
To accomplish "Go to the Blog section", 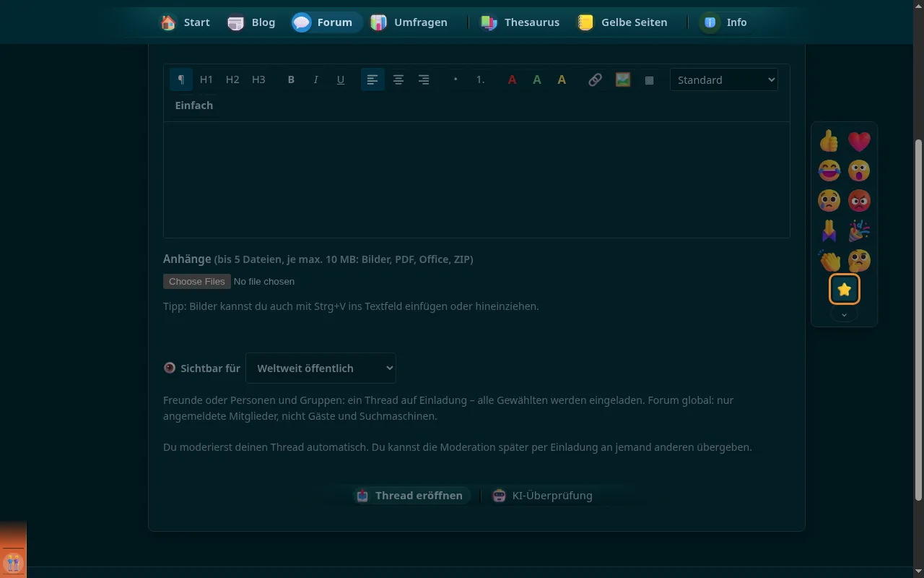I will click(x=251, y=22).
